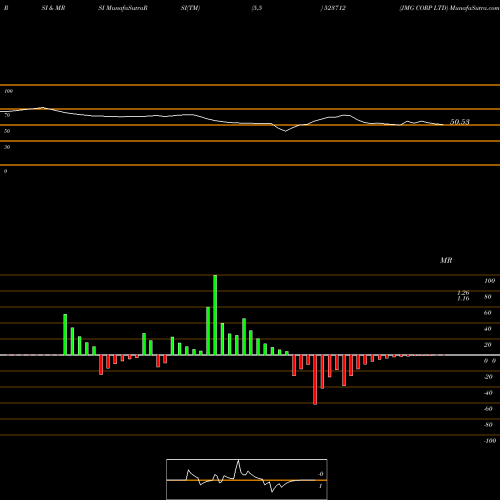The width and height of the screenshot is (500, 500).
Task: Click the RSI axis label 30
Action: coord(7,147)
